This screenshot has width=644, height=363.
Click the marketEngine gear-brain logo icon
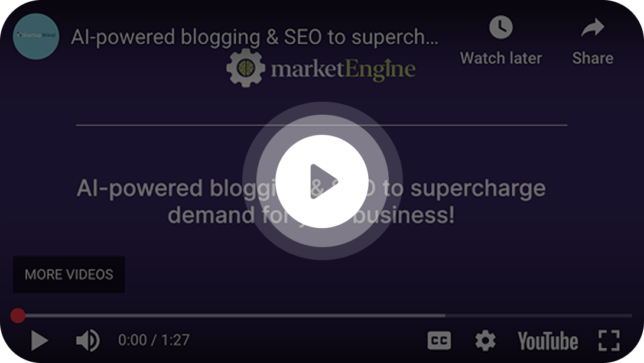[246, 68]
